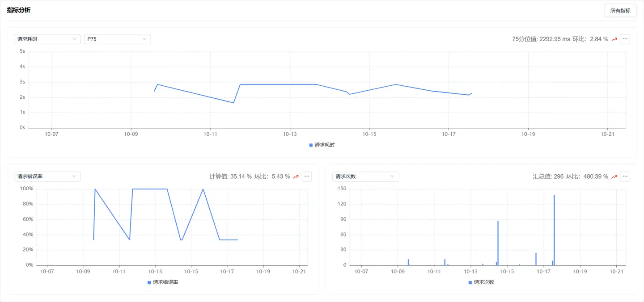Click the red trend arrow beside 5.43 %
Screen dimensions: 644x302
296,177
